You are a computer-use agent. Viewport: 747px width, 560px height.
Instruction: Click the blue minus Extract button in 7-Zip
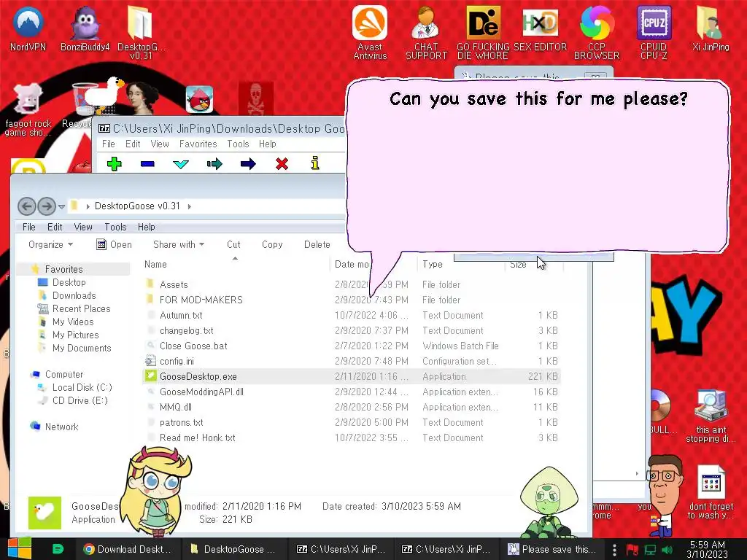click(147, 164)
